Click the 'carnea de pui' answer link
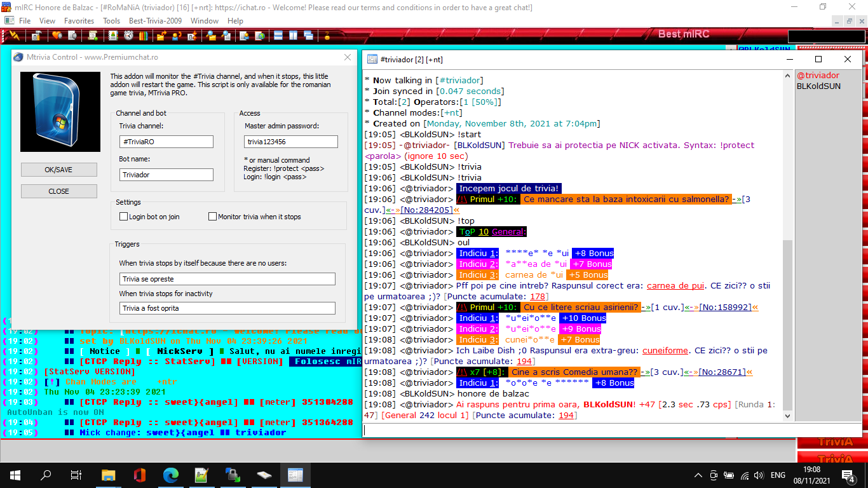The height and width of the screenshot is (488, 868). click(674, 286)
